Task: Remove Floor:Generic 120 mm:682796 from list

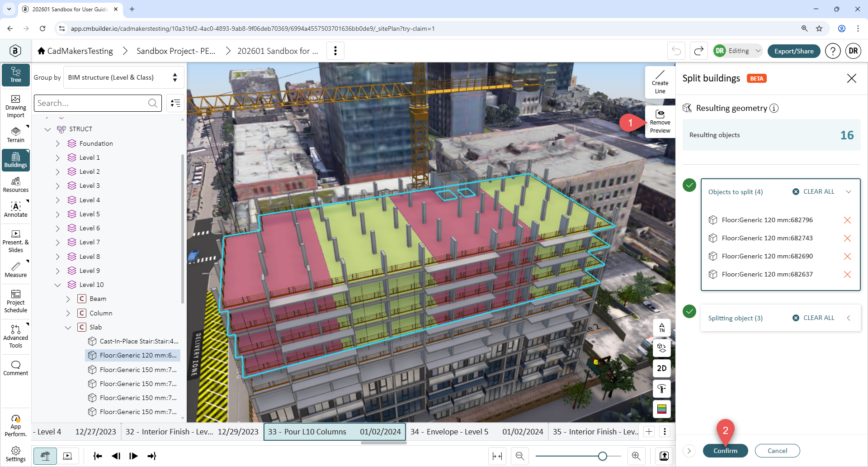Action: 847,220
